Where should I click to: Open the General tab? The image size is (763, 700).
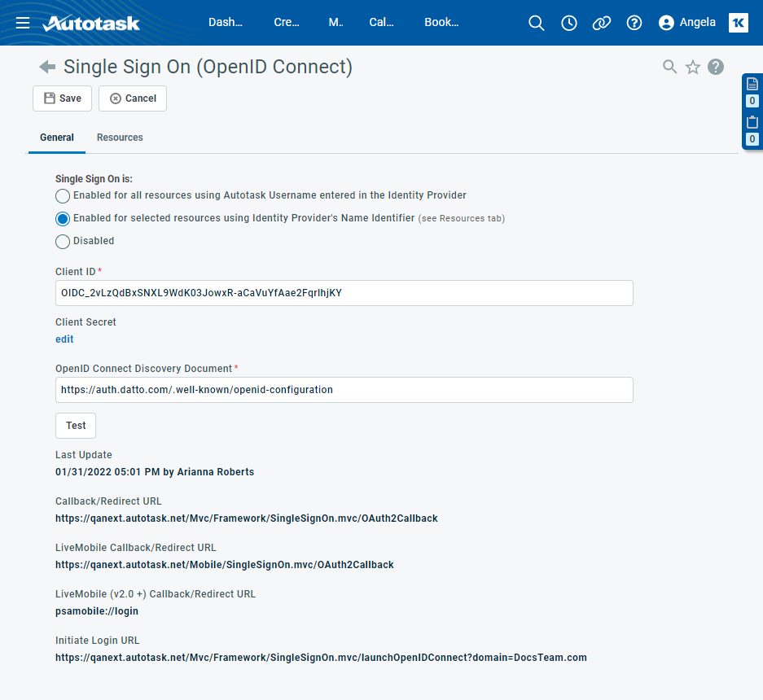(x=57, y=138)
